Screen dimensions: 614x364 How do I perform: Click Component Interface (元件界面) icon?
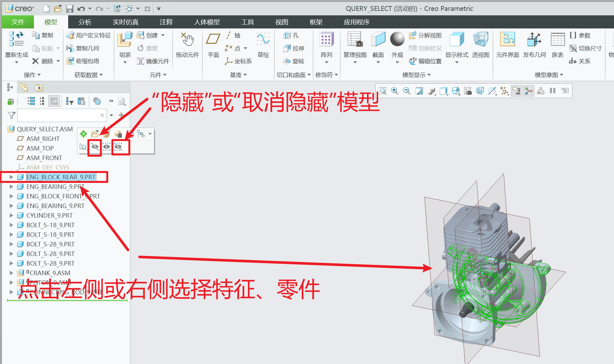pyautogui.click(x=507, y=39)
